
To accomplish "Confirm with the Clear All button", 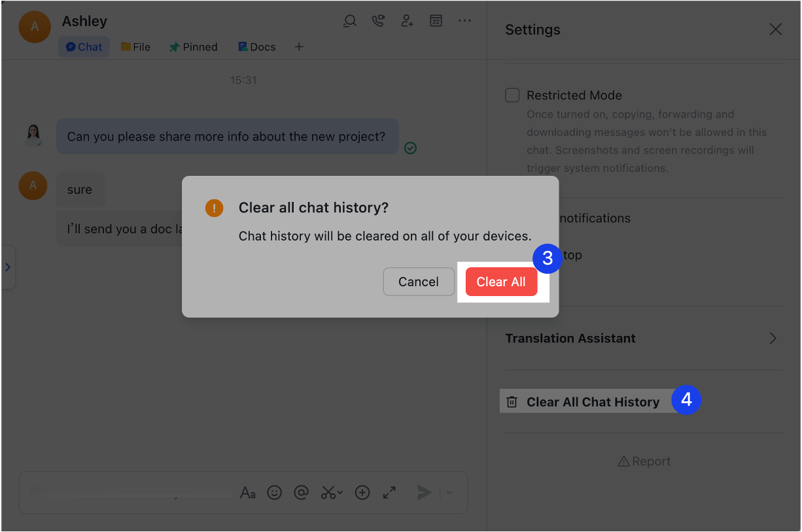I will [501, 281].
